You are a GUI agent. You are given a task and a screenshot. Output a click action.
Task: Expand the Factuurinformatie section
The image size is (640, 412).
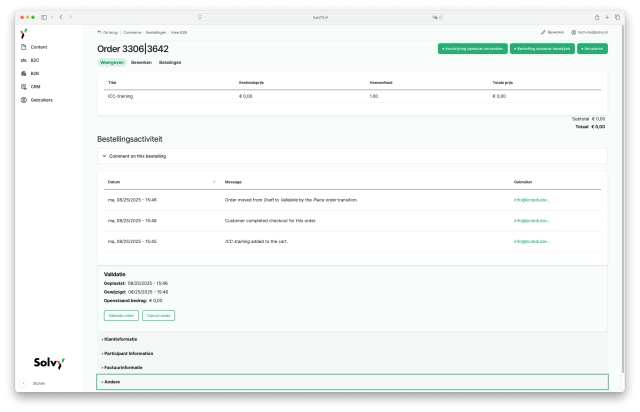pos(122,367)
